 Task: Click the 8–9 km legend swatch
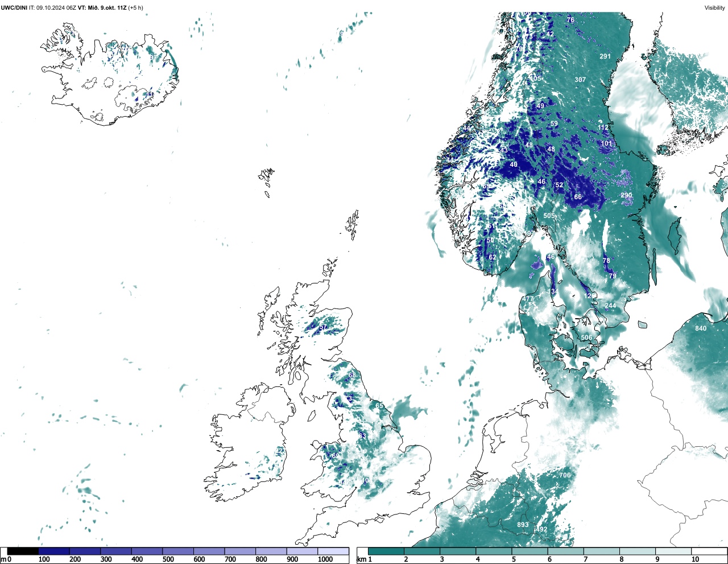pyautogui.click(x=637, y=551)
